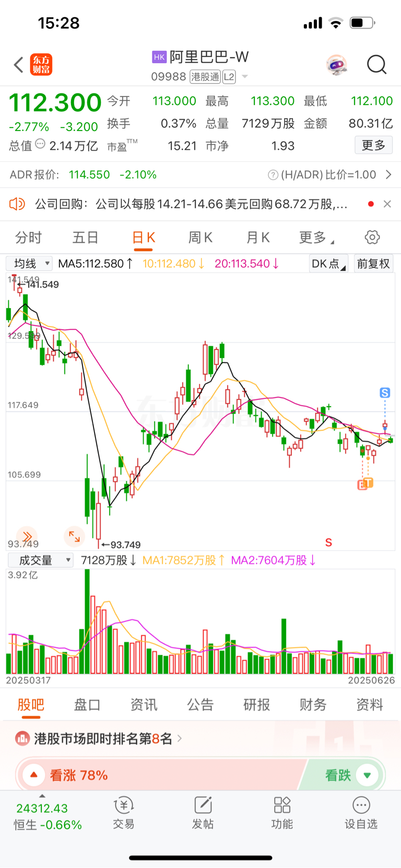This screenshot has height=868, width=401.
Task: Tap the double-arrow expand icon on chart
Action: [27, 536]
